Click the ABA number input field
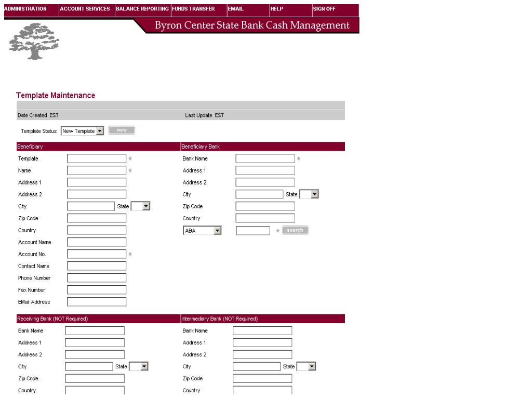The width and height of the screenshot is (532, 399). [253, 230]
